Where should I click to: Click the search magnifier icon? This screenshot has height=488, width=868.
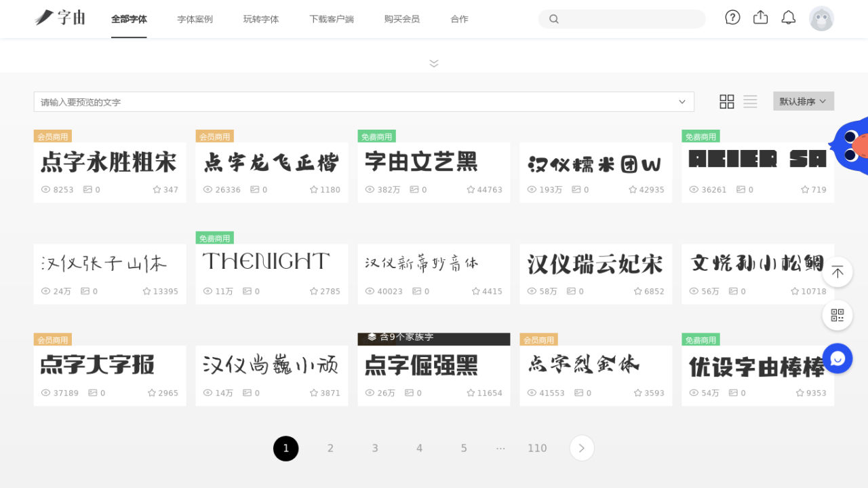554,19
